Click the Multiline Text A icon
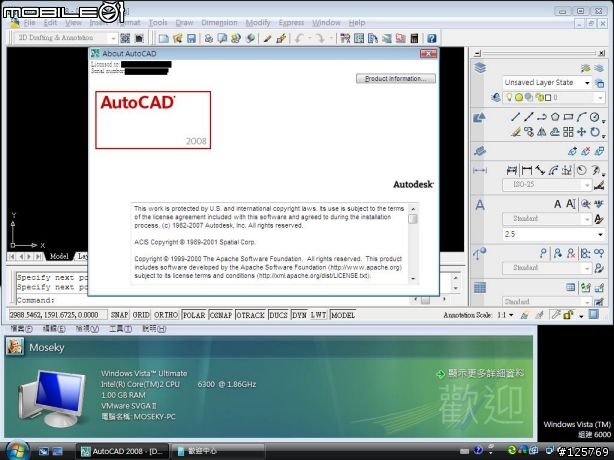This screenshot has width=614, height=460. [x=557, y=204]
